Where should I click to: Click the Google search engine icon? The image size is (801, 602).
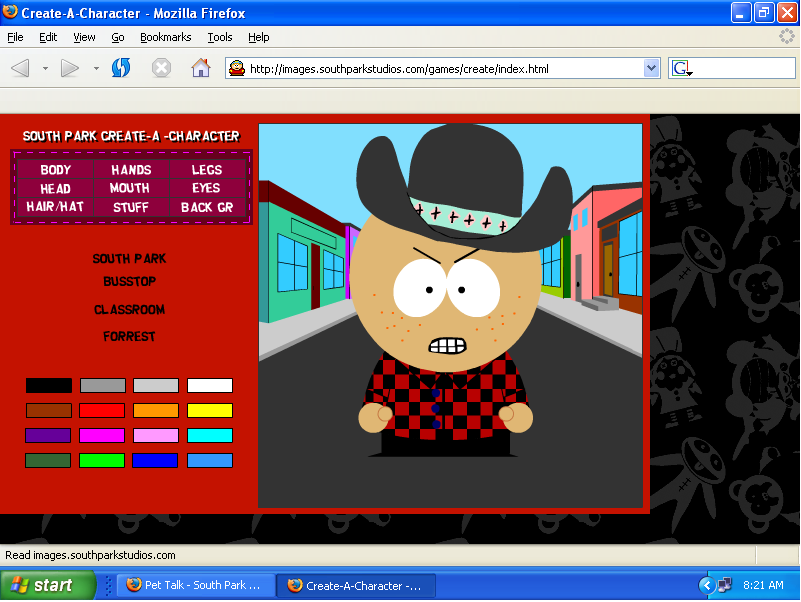coord(682,68)
